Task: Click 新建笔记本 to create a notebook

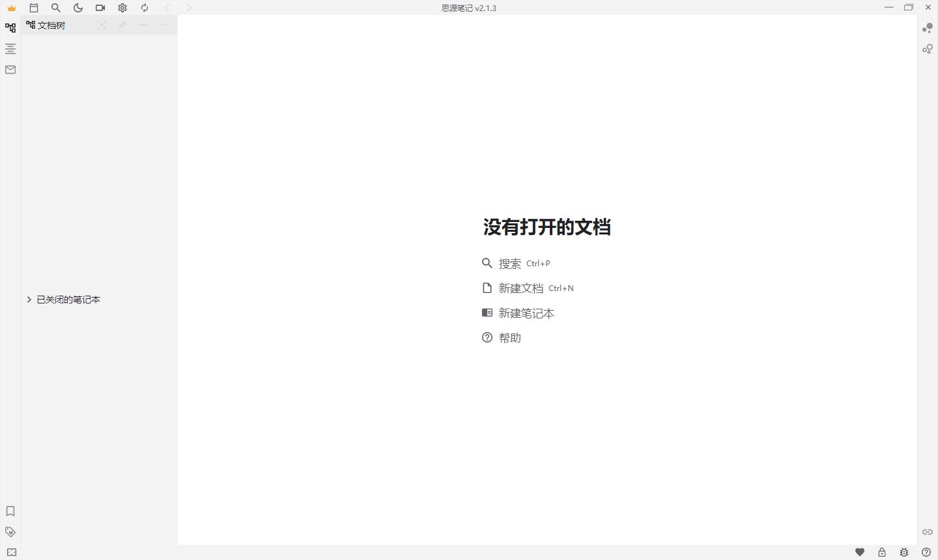Action: (526, 313)
